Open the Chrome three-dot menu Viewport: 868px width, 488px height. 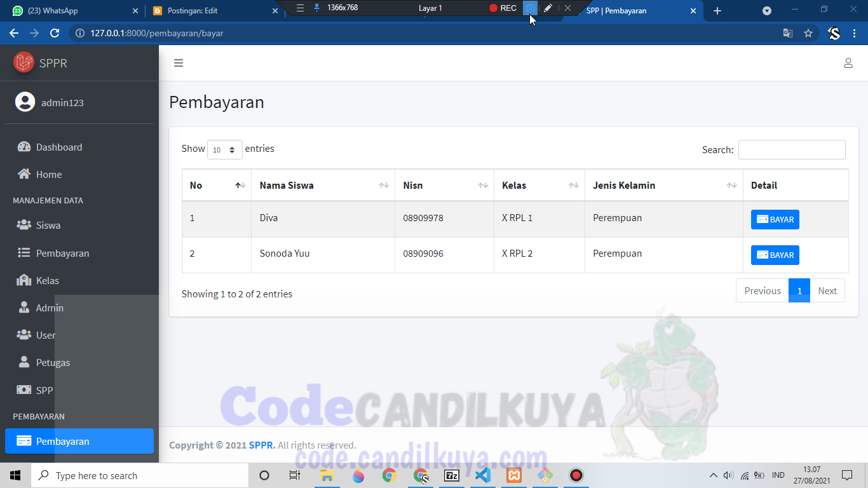tap(856, 33)
